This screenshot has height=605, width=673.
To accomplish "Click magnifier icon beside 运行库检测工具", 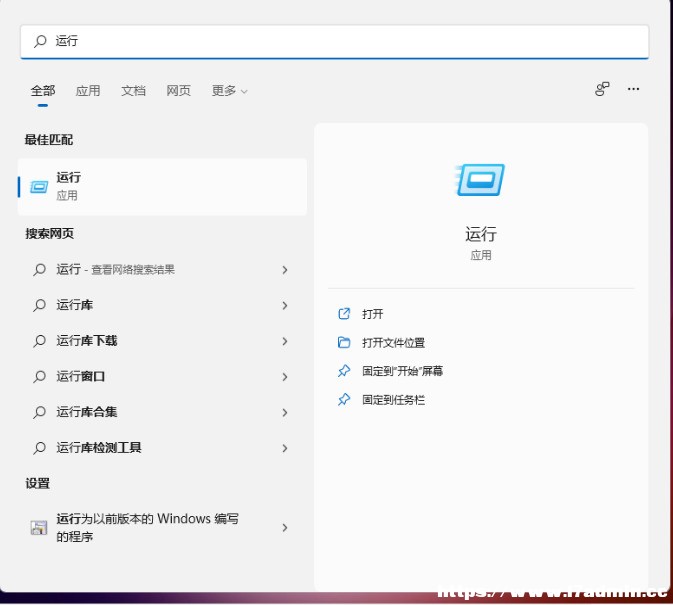I will (x=39, y=448).
